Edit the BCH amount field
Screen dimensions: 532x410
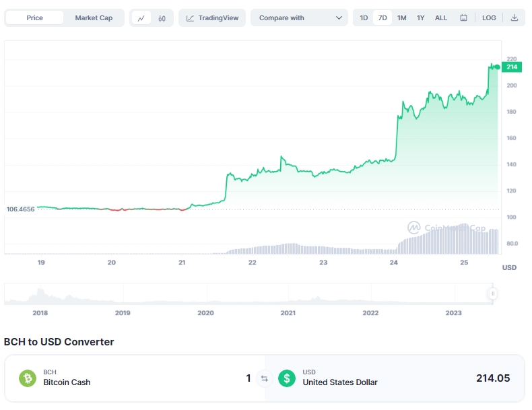pyautogui.click(x=248, y=378)
